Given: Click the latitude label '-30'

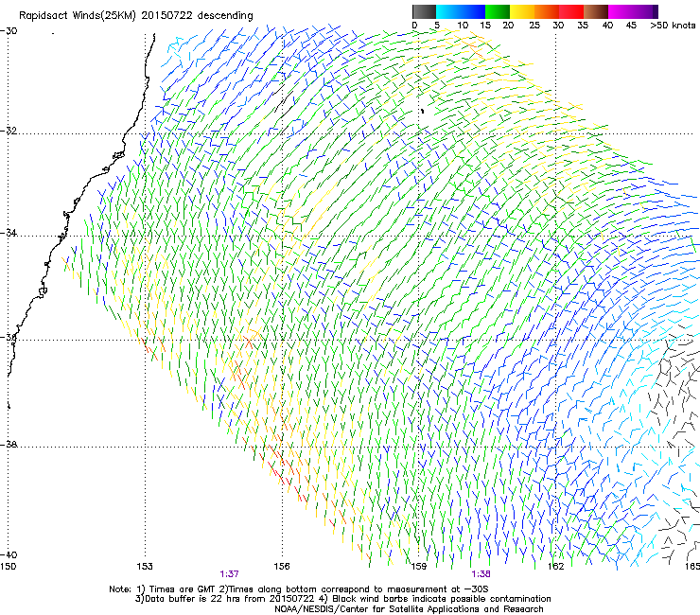Looking at the screenshot, I should 9,31.
